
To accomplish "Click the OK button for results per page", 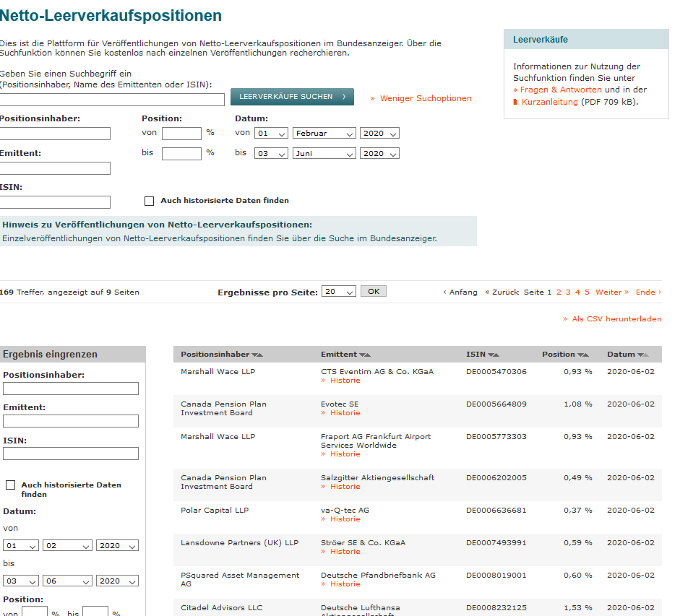I will 374,292.
